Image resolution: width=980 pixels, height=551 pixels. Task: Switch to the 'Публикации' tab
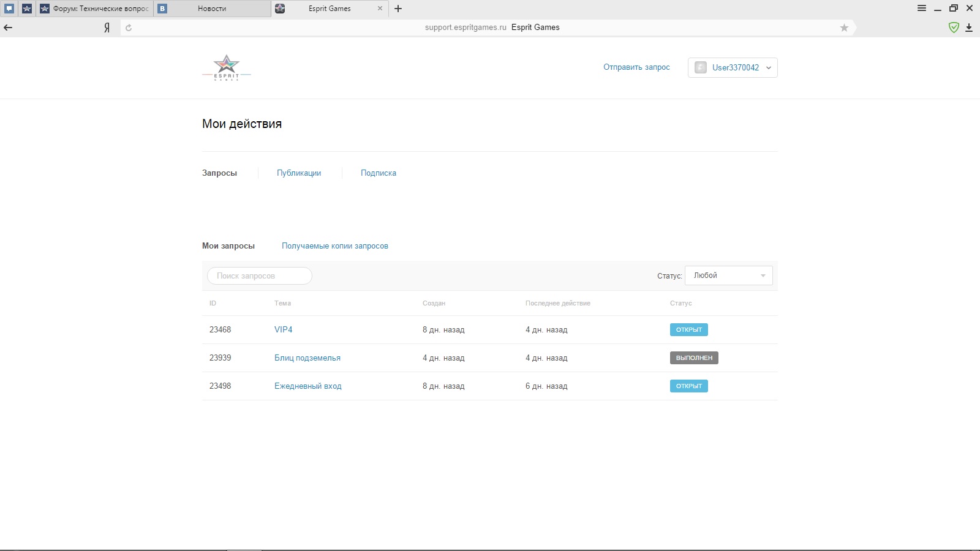click(x=299, y=173)
